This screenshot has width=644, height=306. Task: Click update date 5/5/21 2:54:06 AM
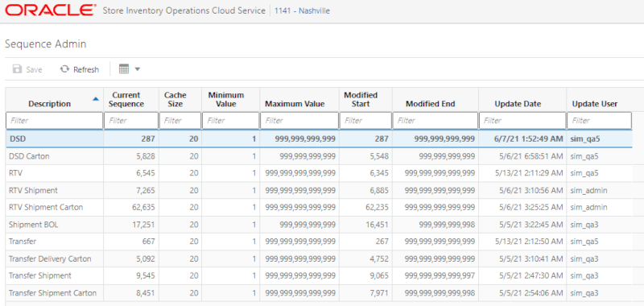click(x=530, y=293)
